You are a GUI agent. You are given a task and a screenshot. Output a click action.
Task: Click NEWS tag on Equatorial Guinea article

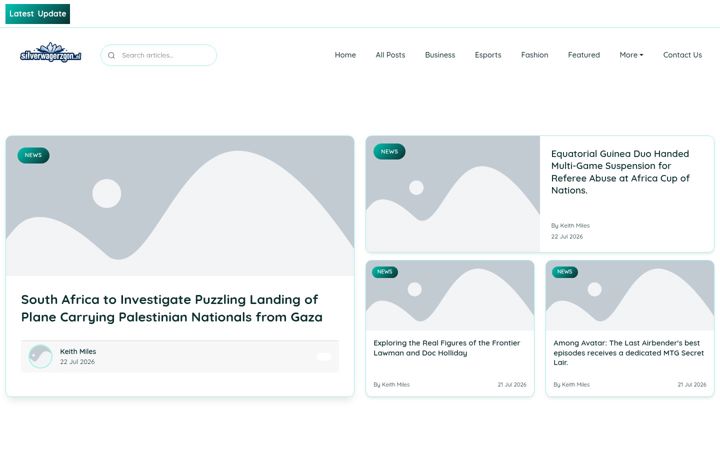[389, 152]
